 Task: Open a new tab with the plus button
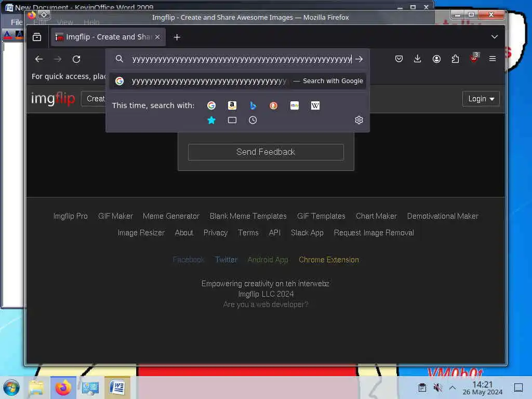[x=177, y=37]
